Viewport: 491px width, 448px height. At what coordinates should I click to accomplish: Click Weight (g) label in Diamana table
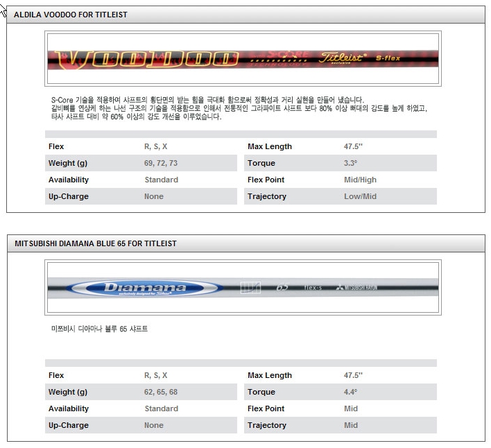(x=68, y=392)
